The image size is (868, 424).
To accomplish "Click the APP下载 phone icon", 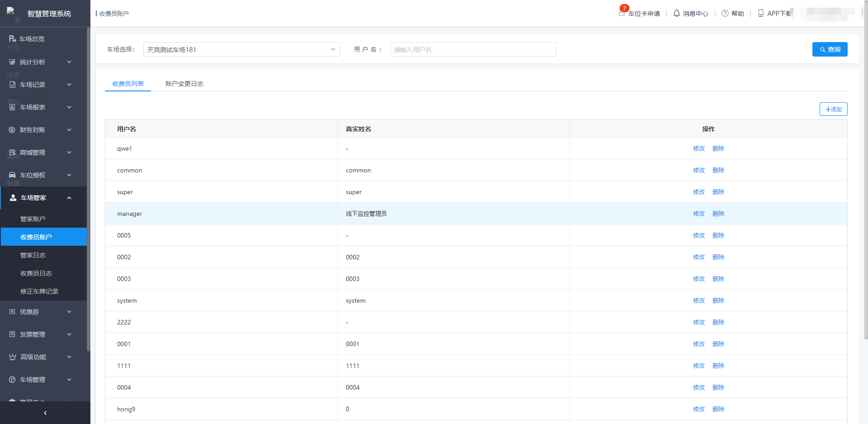I will click(x=761, y=14).
